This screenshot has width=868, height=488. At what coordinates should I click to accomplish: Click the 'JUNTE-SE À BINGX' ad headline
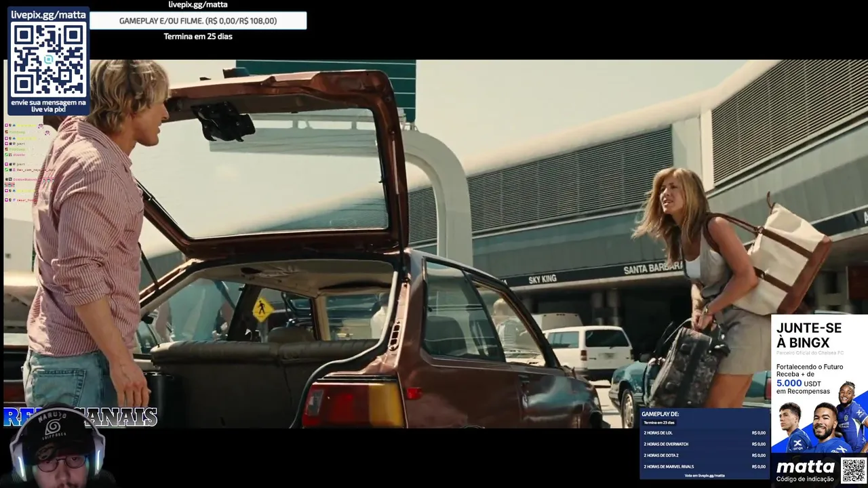809,335
